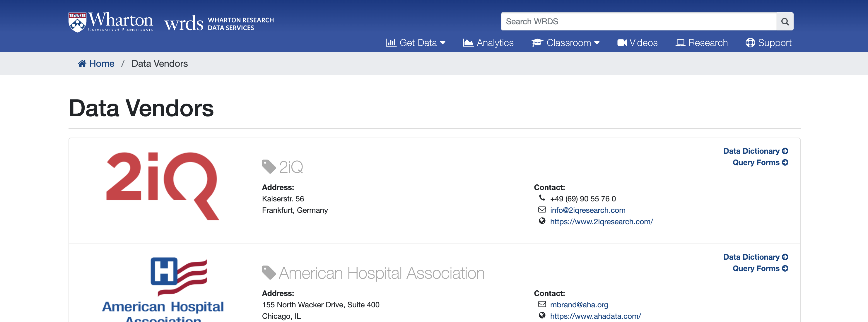Go to the Research section
The image size is (868, 322).
click(702, 43)
